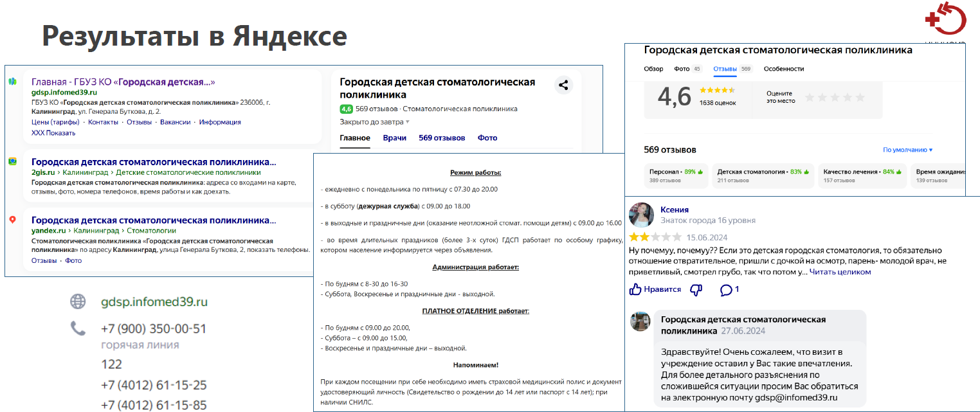Open the '569 отзывов' tab on the clinic card
Viewport: 980px width, 412px height.
click(x=442, y=138)
